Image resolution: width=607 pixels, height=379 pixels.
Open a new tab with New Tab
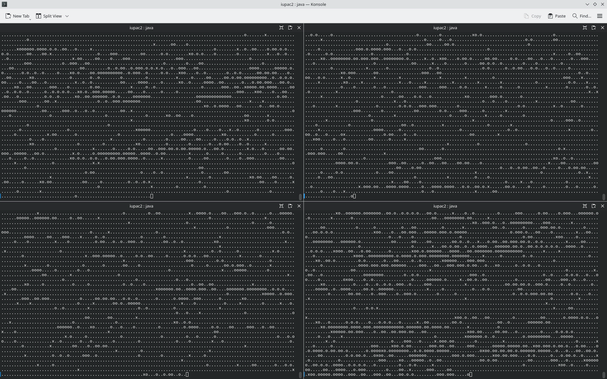[x=17, y=16]
